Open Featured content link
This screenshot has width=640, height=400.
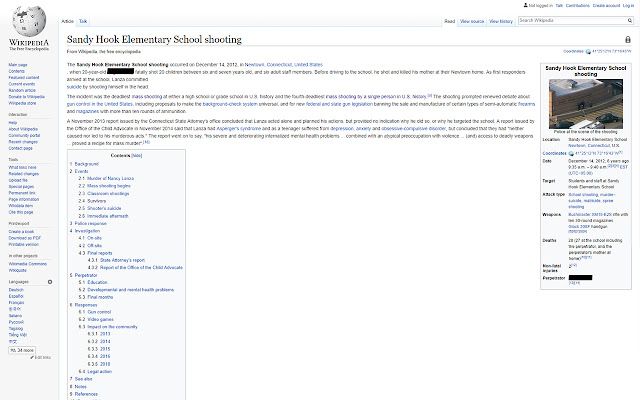tap(24, 78)
